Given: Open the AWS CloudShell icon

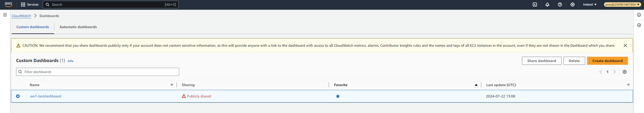Looking at the screenshot, I should click(x=535, y=5).
